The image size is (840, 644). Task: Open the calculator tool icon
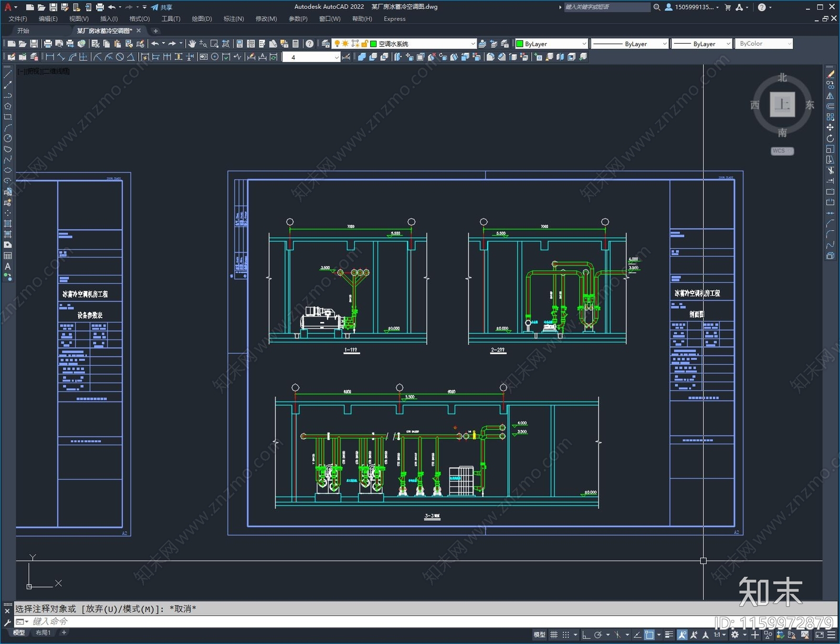coord(296,44)
